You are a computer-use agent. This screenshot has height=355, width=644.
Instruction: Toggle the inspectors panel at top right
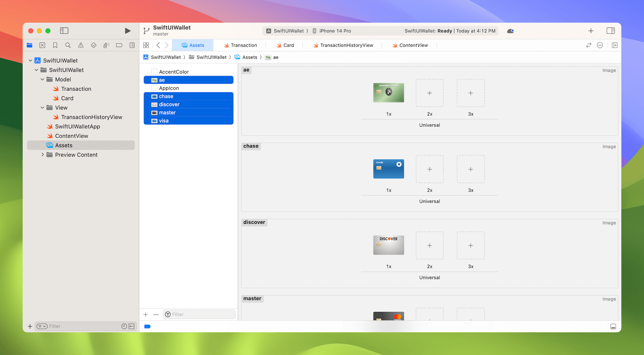point(610,31)
